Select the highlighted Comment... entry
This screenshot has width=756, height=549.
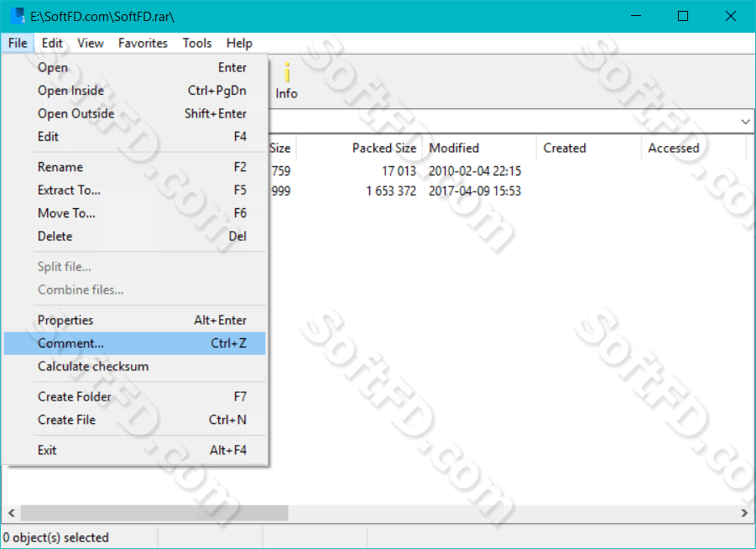click(134, 343)
